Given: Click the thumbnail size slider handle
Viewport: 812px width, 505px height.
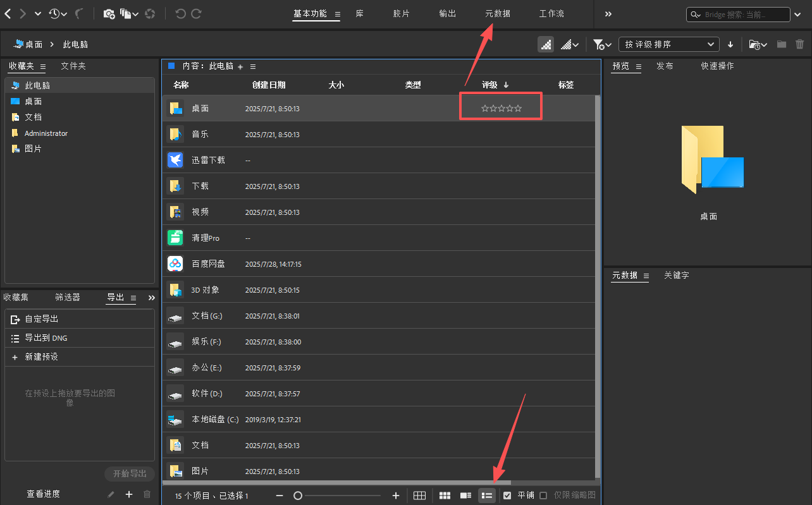Looking at the screenshot, I should (298, 496).
